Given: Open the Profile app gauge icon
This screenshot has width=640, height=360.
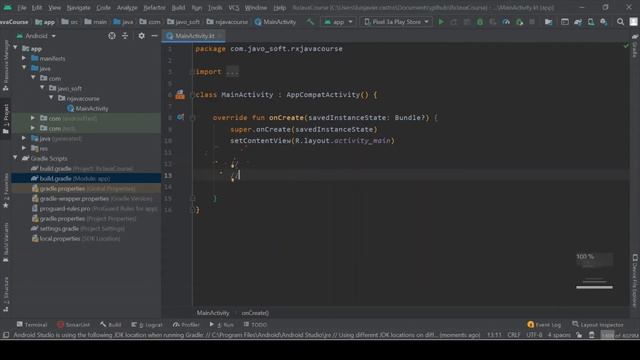Looking at the screenshot, I should click(x=506, y=22).
